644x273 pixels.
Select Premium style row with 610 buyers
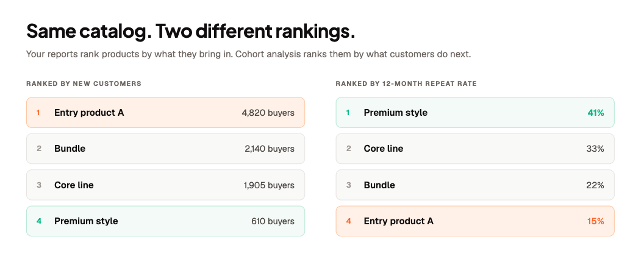pyautogui.click(x=165, y=221)
